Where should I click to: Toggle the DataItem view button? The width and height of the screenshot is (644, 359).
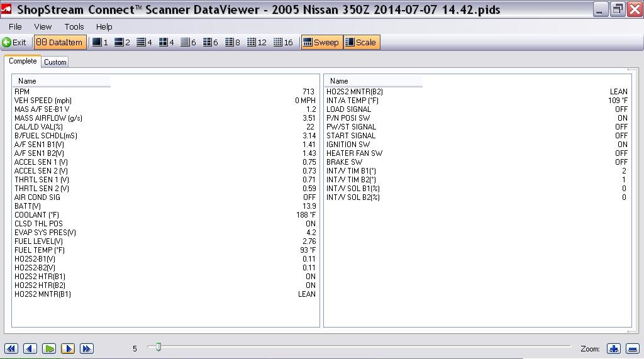click(x=60, y=42)
